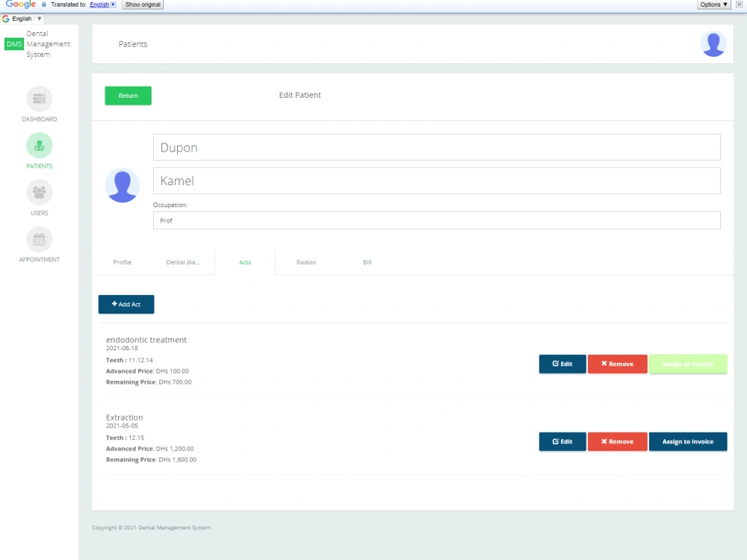Viewport: 747px width, 560px height.
Task: Select the Acts tab
Action: [245, 262]
